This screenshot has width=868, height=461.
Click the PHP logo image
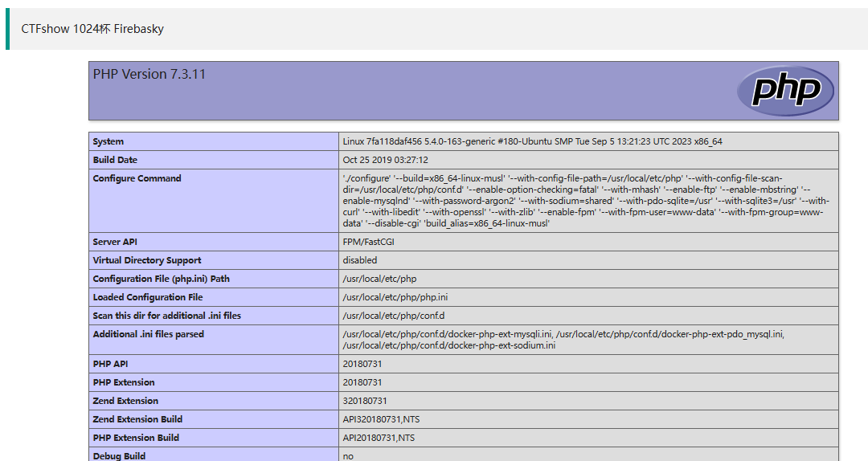click(x=785, y=90)
